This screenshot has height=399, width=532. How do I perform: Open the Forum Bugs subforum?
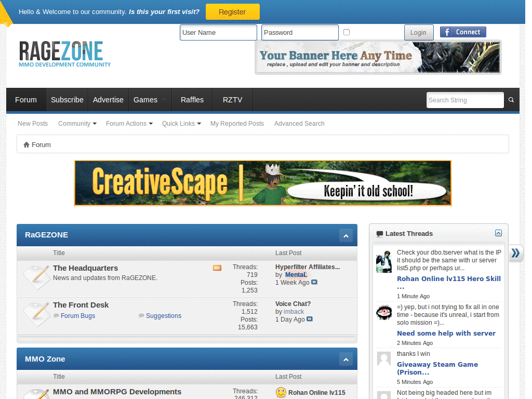78,316
